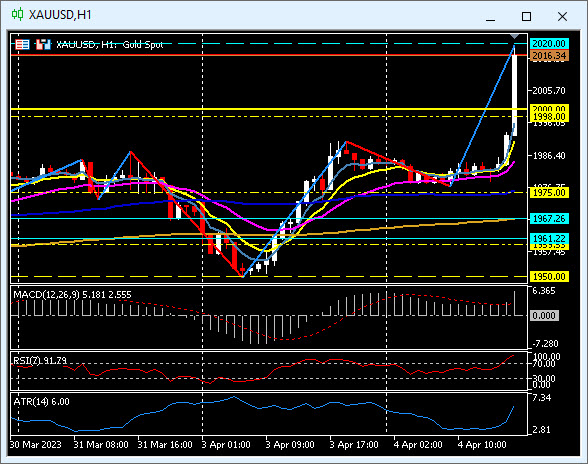Screen dimensions: 588x464
Task: Click the 2005.70 price scale value
Action: click(549, 91)
